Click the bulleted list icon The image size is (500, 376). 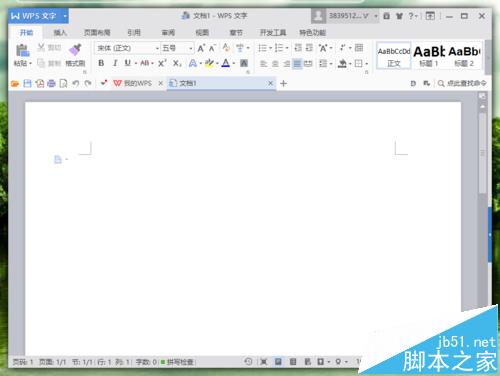coord(263,48)
